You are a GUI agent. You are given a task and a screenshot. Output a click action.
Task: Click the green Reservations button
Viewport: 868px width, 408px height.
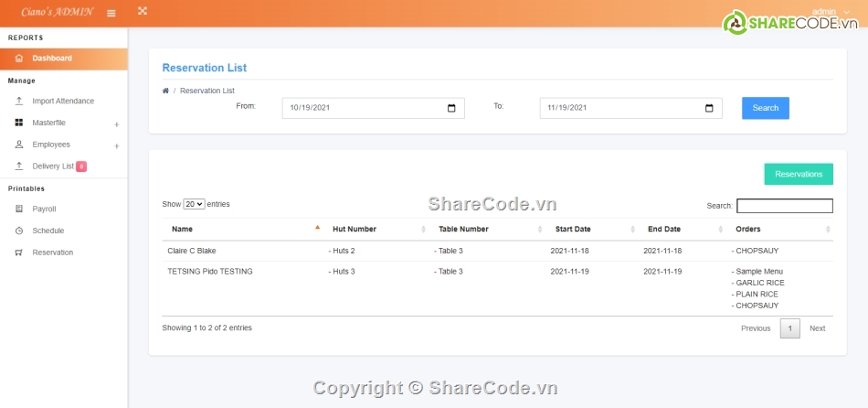[x=799, y=174]
